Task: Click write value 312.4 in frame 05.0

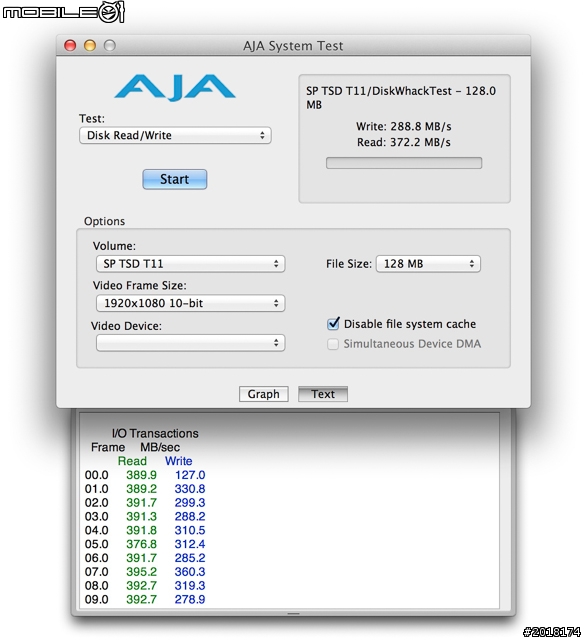Action: coord(190,544)
